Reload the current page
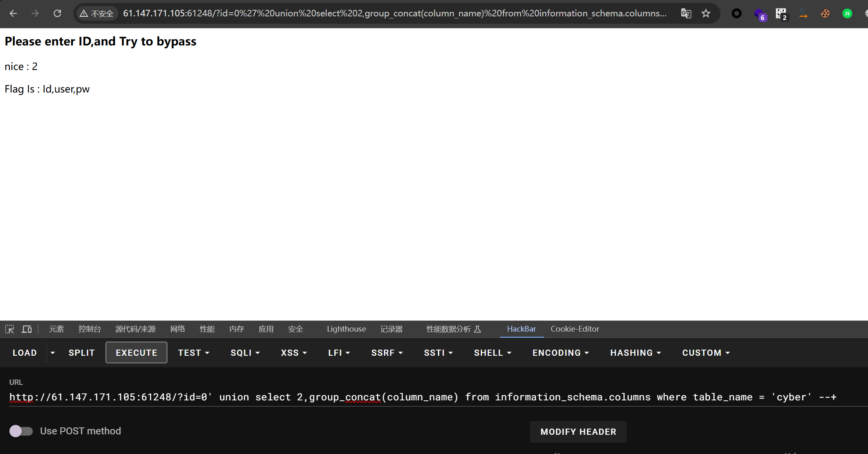The width and height of the screenshot is (868, 454). (57, 14)
